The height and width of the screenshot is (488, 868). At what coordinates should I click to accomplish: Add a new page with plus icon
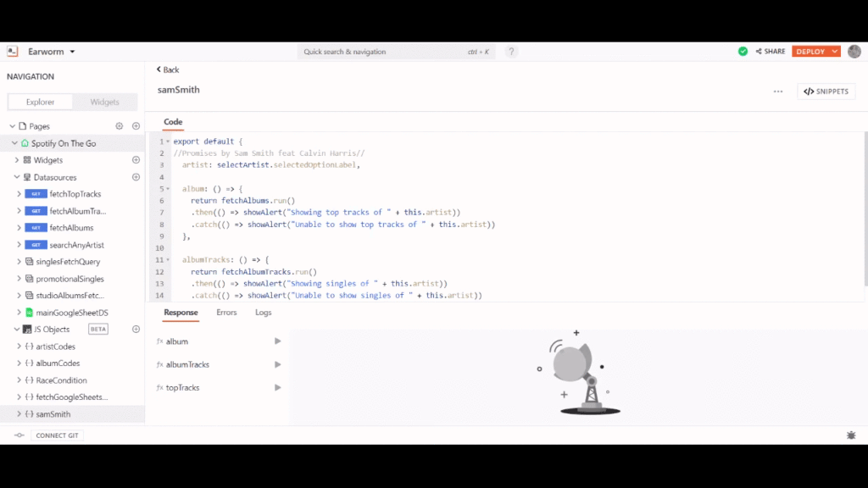[x=136, y=126]
